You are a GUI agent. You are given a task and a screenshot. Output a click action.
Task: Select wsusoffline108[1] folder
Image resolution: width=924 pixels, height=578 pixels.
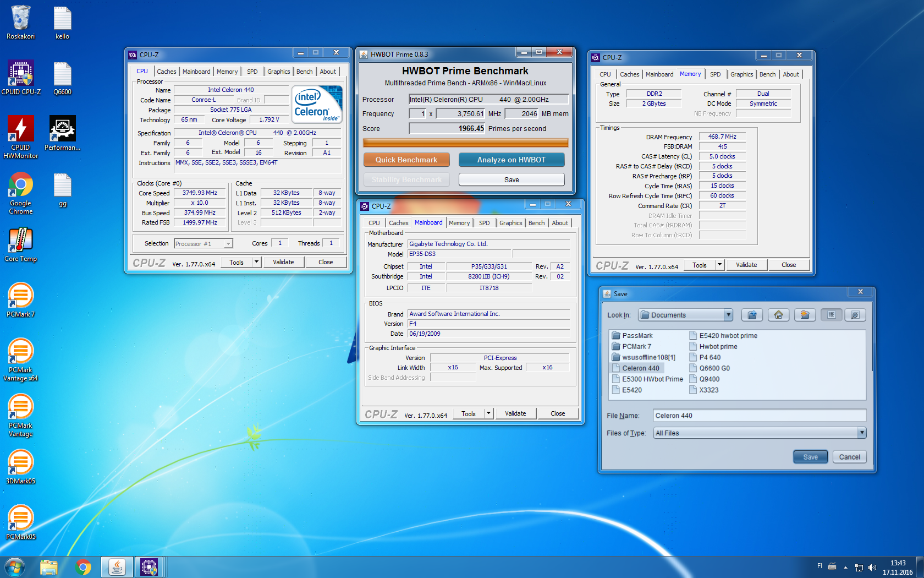tap(643, 358)
